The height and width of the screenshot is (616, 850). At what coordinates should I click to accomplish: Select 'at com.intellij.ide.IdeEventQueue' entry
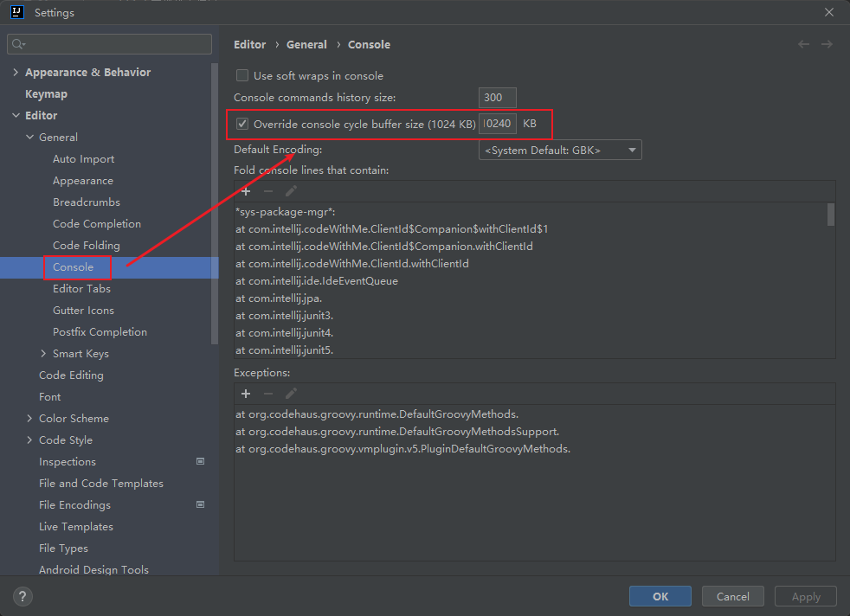[317, 281]
